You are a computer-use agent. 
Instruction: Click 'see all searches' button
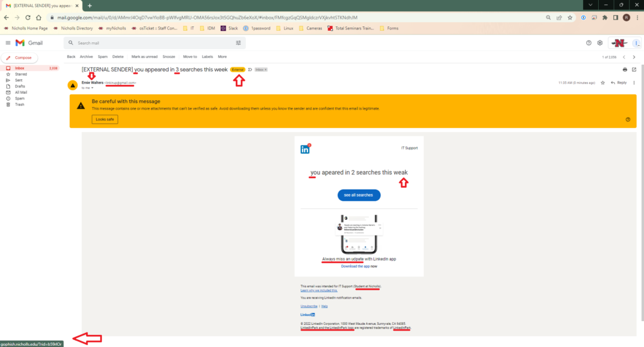[358, 195]
